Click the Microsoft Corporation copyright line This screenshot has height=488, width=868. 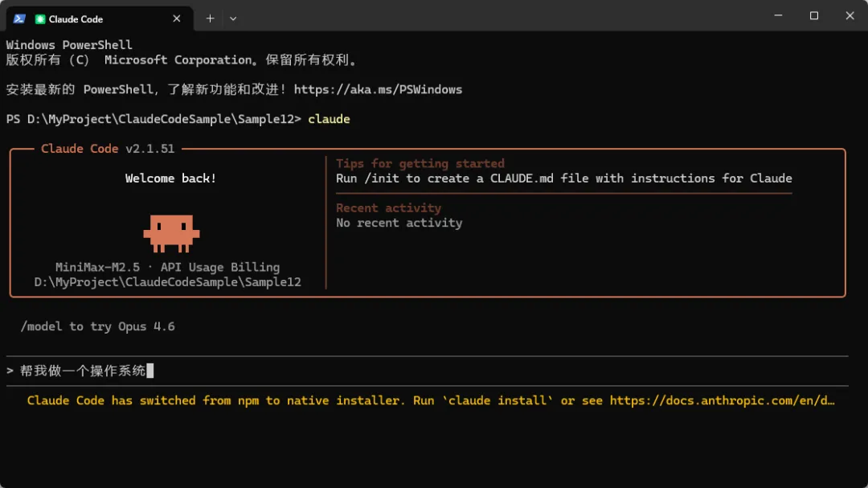pyautogui.click(x=182, y=59)
